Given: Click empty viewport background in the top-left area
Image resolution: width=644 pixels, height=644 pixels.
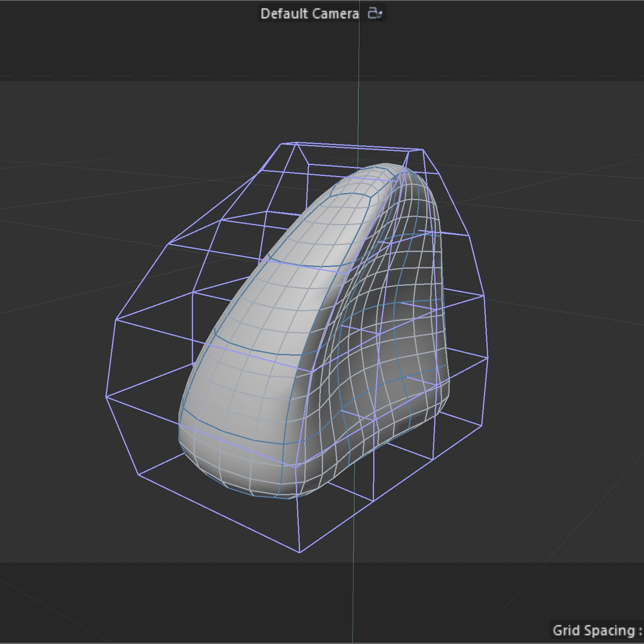Looking at the screenshot, I should (x=84, y=125).
